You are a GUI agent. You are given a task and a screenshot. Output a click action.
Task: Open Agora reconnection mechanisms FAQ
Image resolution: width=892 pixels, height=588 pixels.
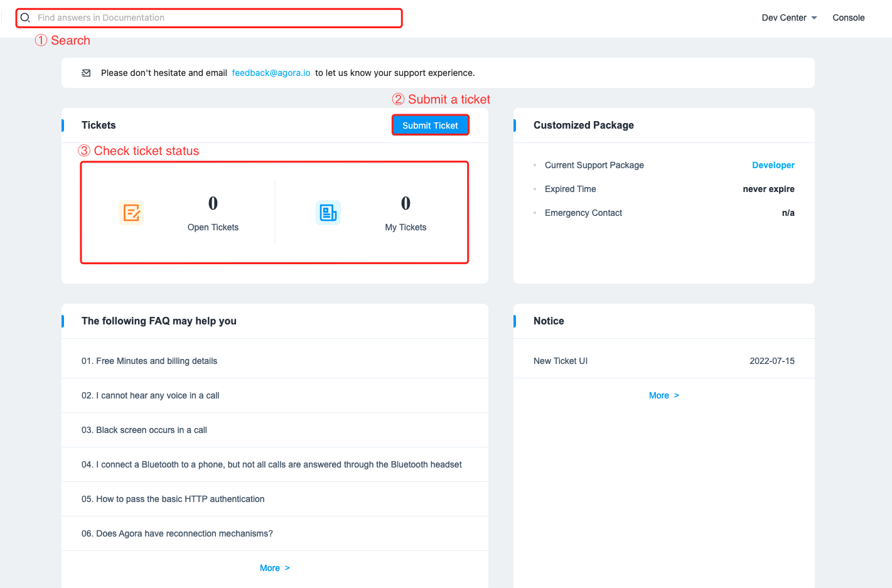tap(177, 533)
